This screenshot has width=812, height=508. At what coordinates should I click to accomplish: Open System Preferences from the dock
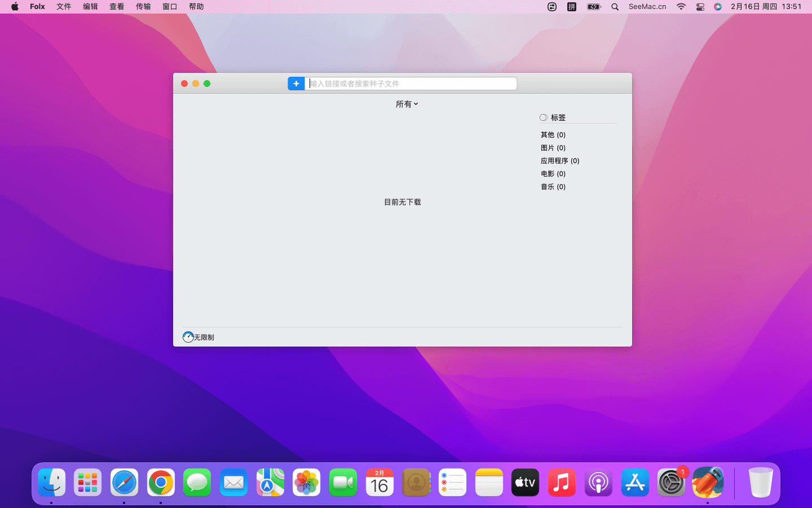point(671,483)
